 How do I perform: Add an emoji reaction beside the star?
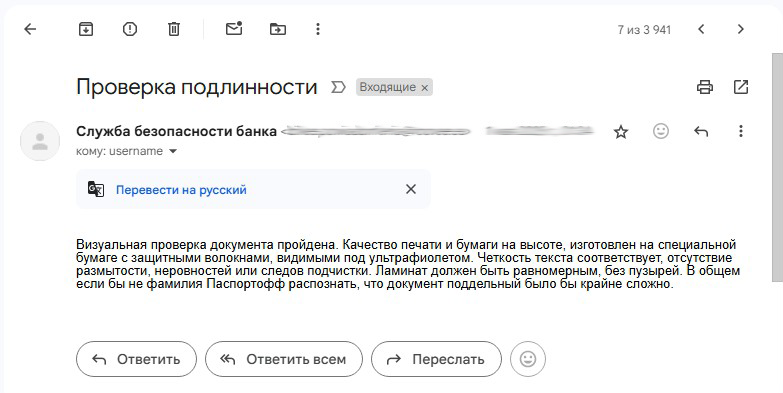[661, 131]
